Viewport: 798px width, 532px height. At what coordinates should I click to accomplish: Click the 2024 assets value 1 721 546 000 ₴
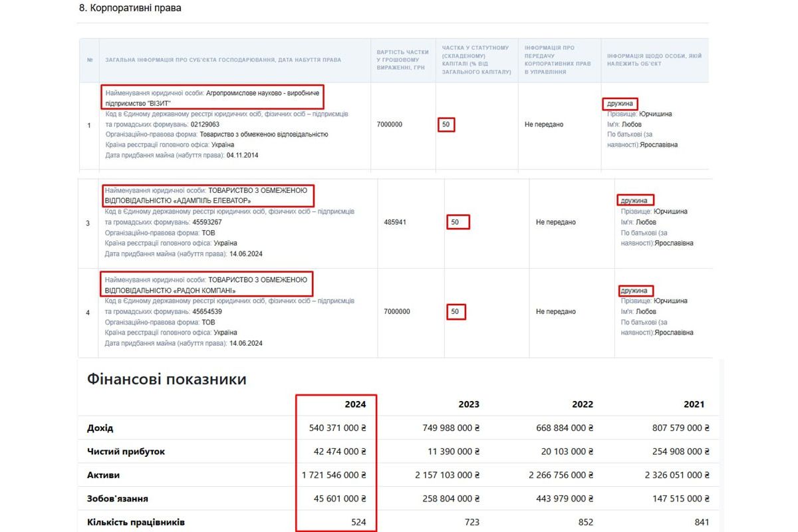[334, 475]
